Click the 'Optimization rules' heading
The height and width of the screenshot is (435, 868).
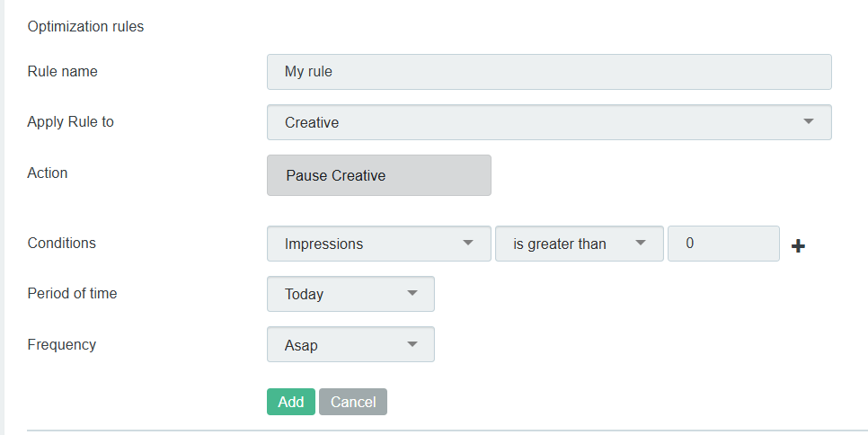pos(85,26)
